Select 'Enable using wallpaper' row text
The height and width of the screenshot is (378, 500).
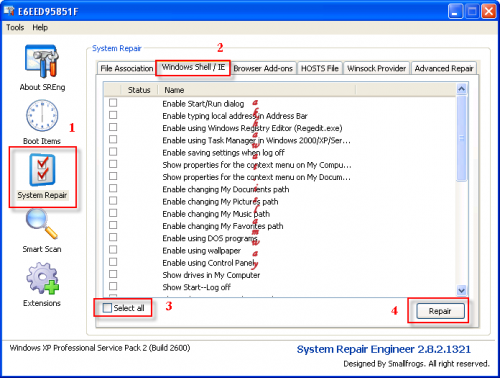[x=201, y=251]
